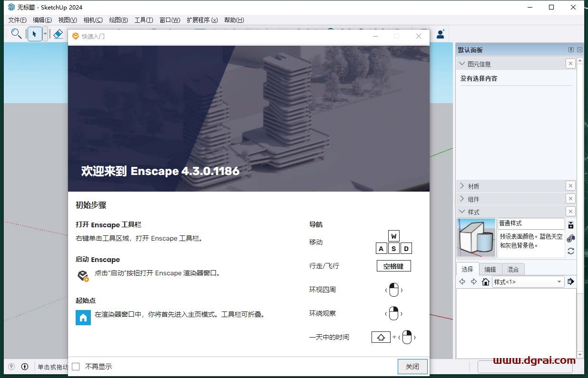588x378 pixels.
Task: Click the blue home mode icon
Action: coord(83,317)
